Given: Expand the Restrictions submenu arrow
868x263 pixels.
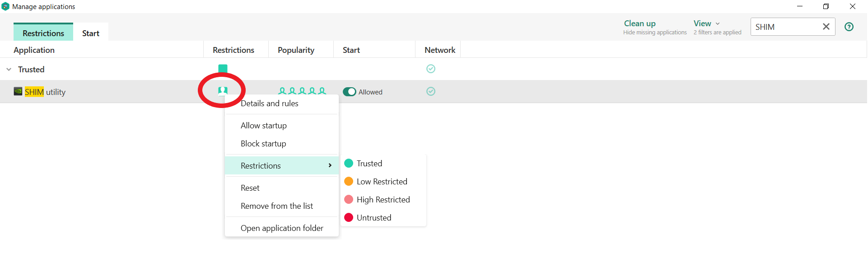Looking at the screenshot, I should click(x=330, y=165).
